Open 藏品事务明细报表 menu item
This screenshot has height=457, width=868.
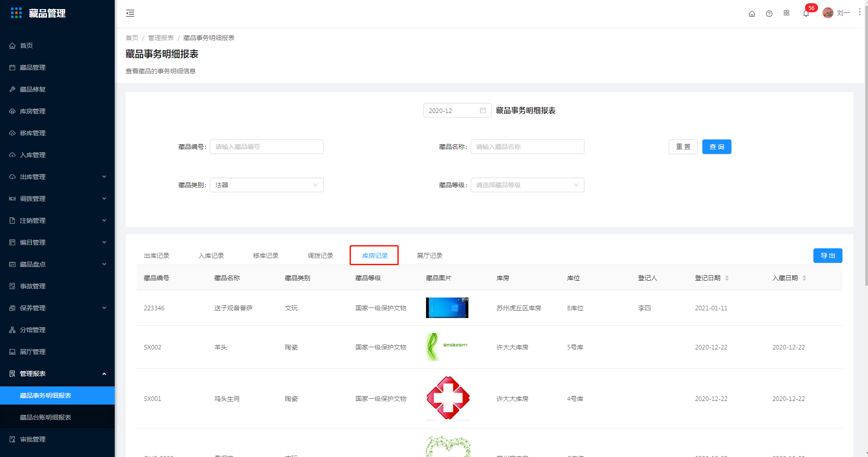pos(57,395)
